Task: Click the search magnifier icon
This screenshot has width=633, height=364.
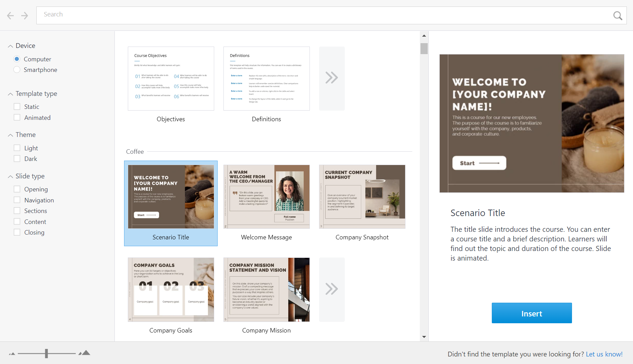Action: click(x=618, y=15)
